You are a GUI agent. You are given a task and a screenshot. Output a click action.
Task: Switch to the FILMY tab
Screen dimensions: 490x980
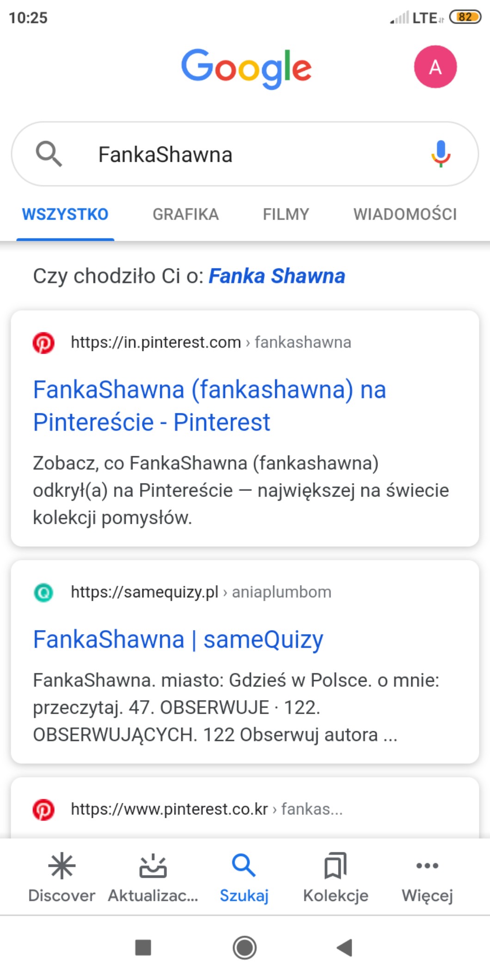(x=286, y=214)
